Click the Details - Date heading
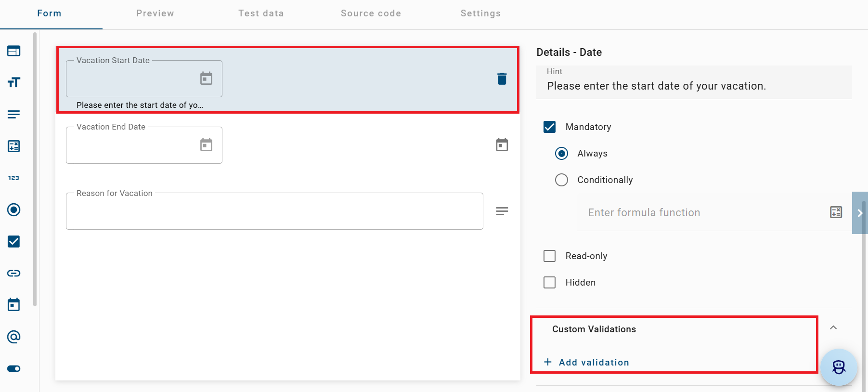Viewport: 868px width, 392px height. click(x=569, y=52)
